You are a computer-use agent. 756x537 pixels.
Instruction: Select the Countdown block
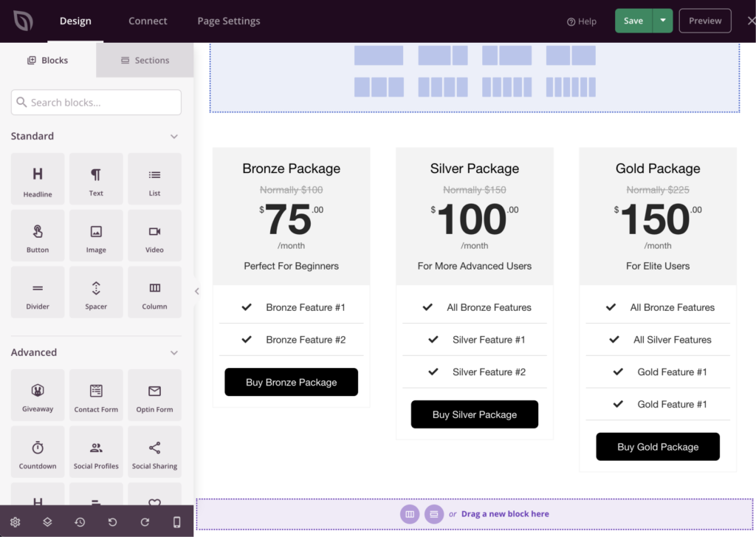click(38, 451)
